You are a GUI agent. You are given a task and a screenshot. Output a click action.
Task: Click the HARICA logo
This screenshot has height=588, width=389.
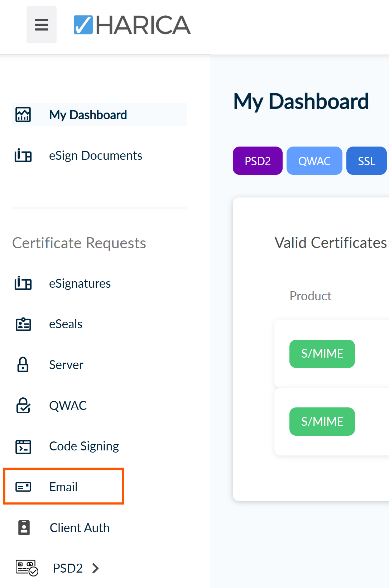pos(132,25)
